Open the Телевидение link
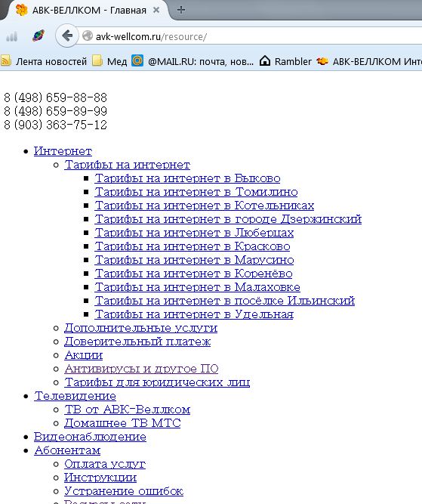Viewport: 422px width, 504px height. coord(75,396)
